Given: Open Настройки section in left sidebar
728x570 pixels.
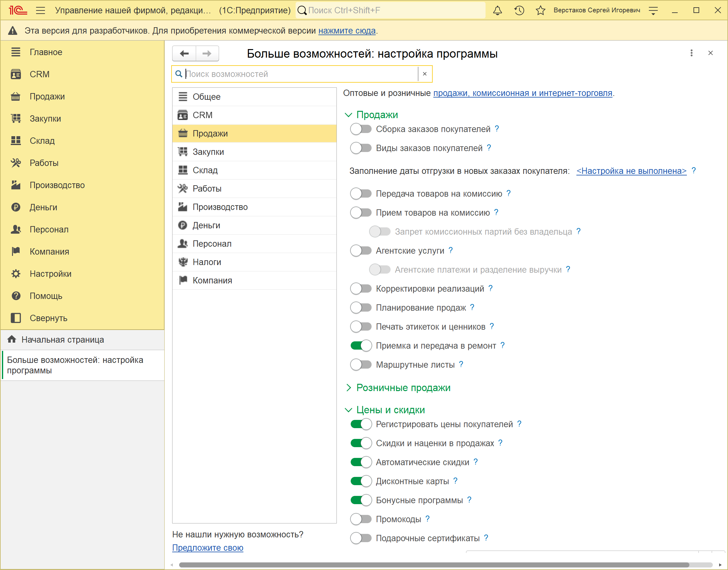Looking at the screenshot, I should pos(82,274).
